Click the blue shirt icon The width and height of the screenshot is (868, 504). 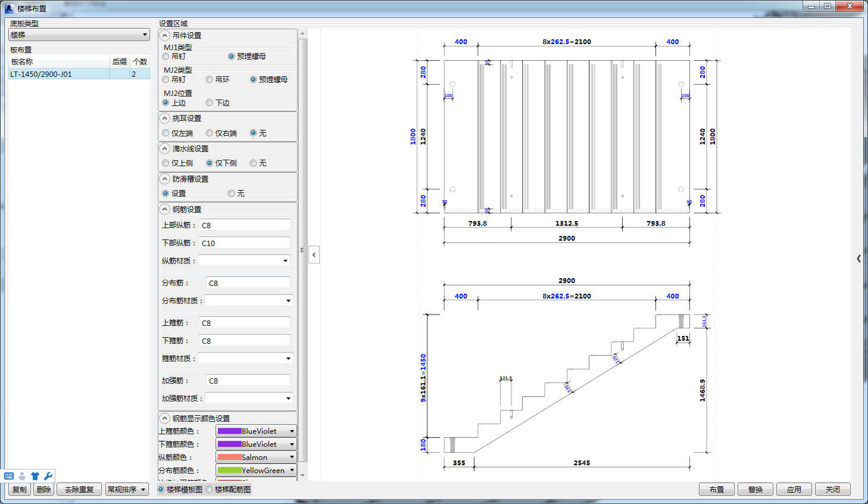[x=35, y=476]
